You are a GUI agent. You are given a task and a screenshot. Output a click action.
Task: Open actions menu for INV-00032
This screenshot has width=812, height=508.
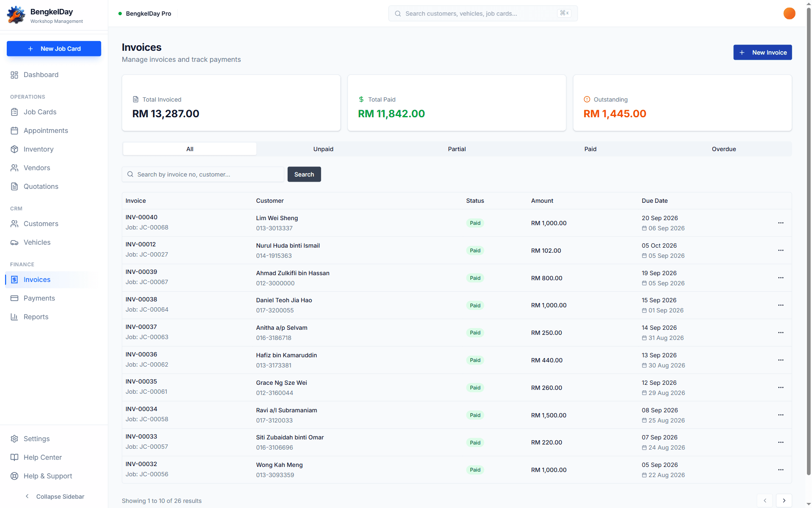781,470
